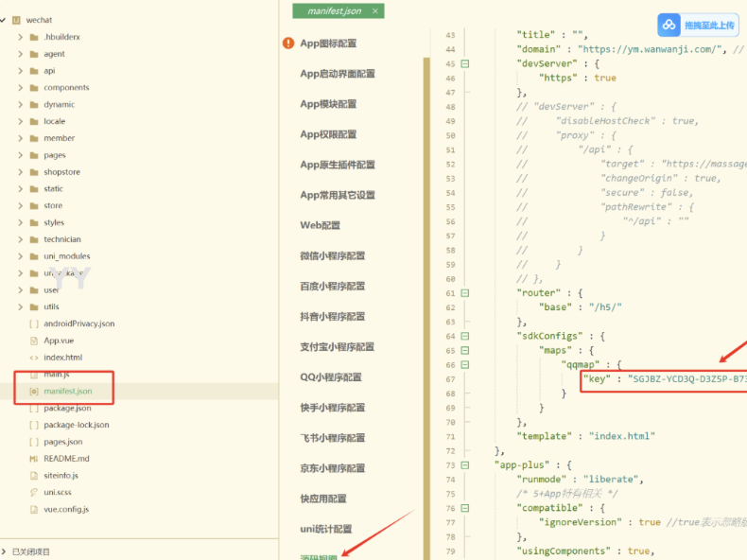Collapse the router block at line 61
The image size is (747, 560).
(465, 293)
